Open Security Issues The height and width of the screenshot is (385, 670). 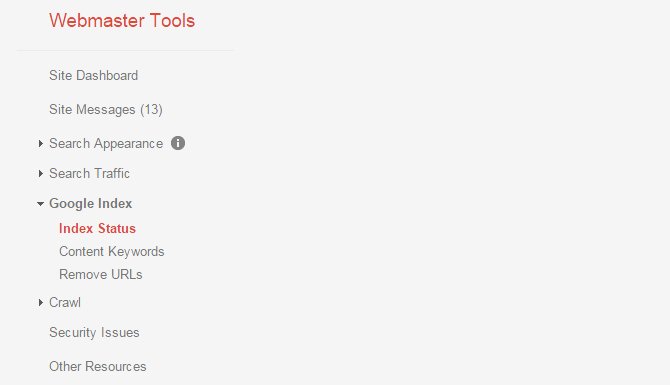[94, 333]
